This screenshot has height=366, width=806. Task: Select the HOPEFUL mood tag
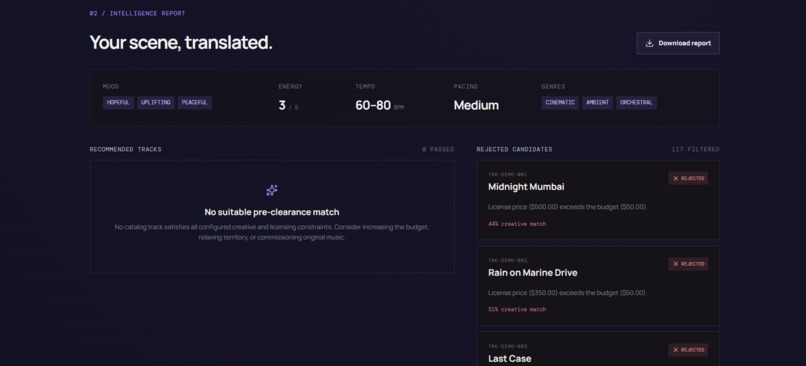tap(118, 102)
